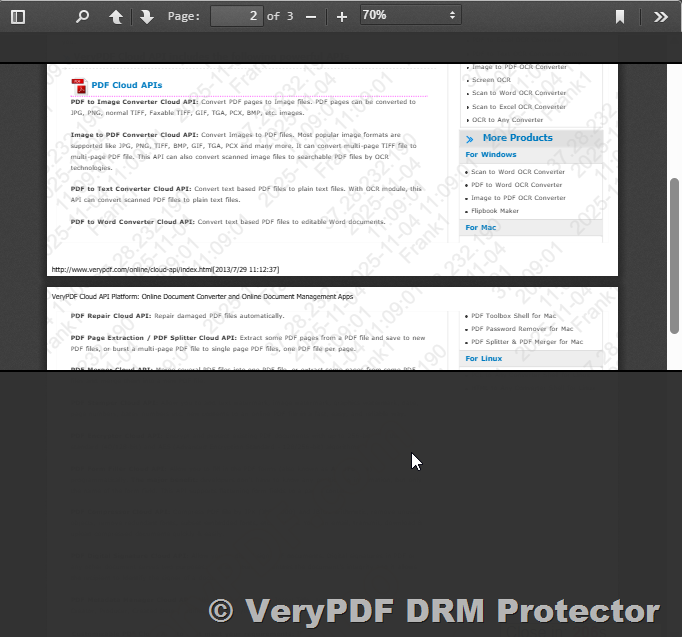Open the More Products section
Viewport: 682px width, 637px height.
517,138
